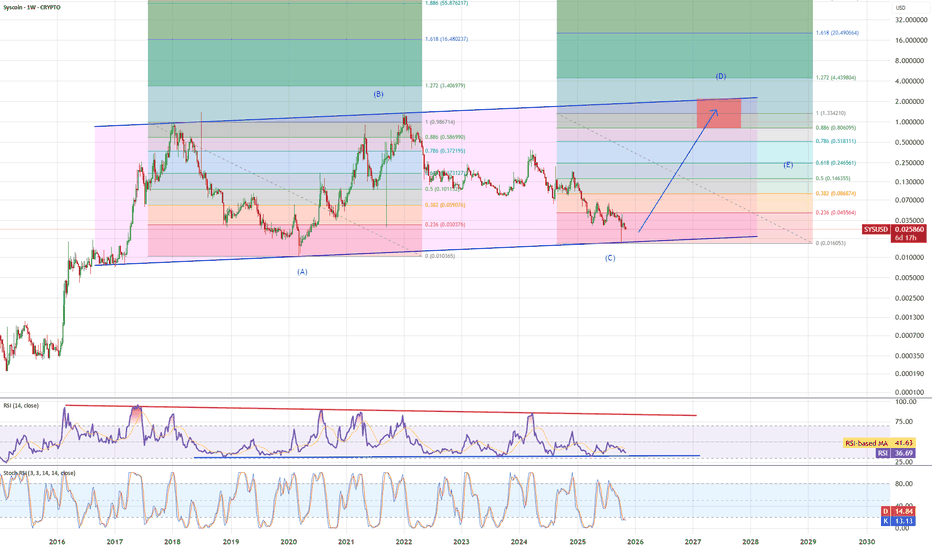Click the 2020 label on the time axis
The width and height of the screenshot is (932, 550).
[x=289, y=542]
